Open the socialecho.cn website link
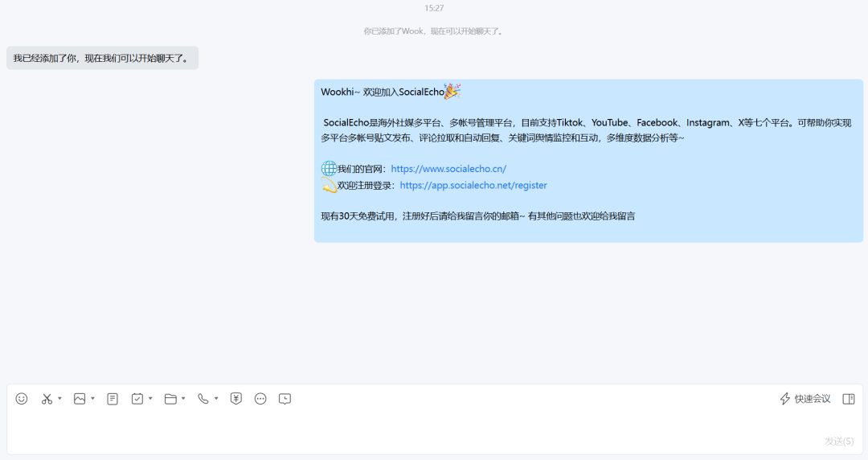 (x=448, y=169)
